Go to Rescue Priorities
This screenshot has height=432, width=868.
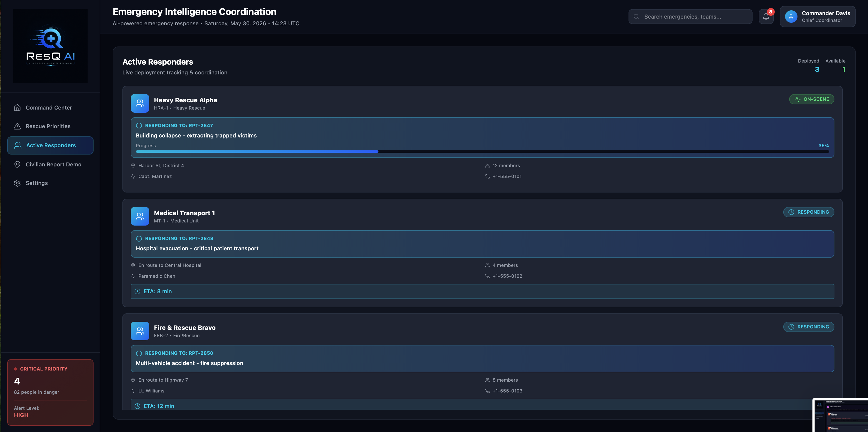click(50, 126)
